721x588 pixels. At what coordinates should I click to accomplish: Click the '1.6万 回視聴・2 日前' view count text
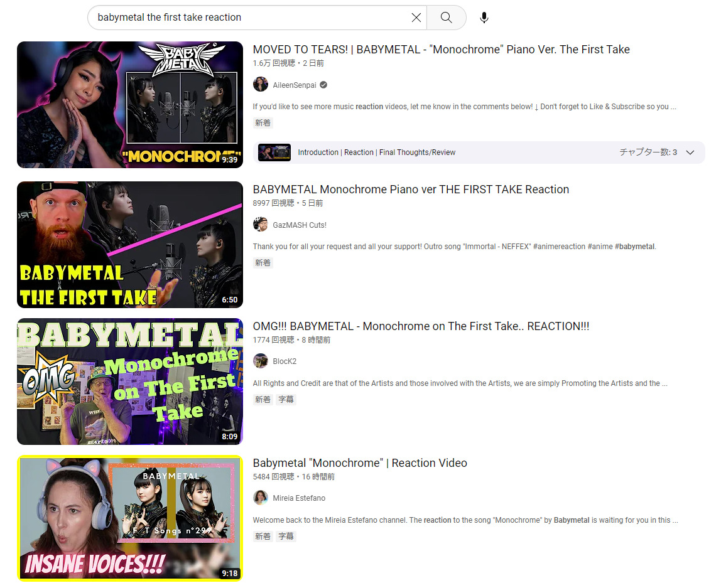pos(288,63)
